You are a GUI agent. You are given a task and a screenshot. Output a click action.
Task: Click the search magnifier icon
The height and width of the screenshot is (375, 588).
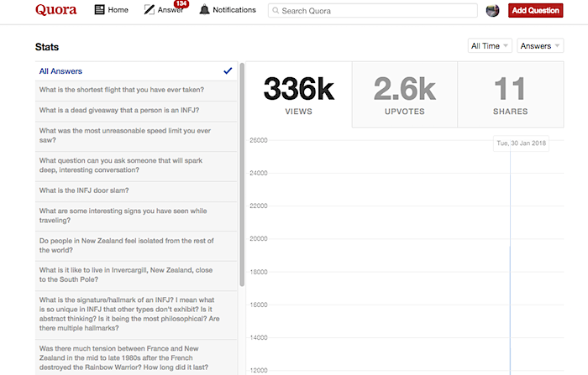(275, 11)
